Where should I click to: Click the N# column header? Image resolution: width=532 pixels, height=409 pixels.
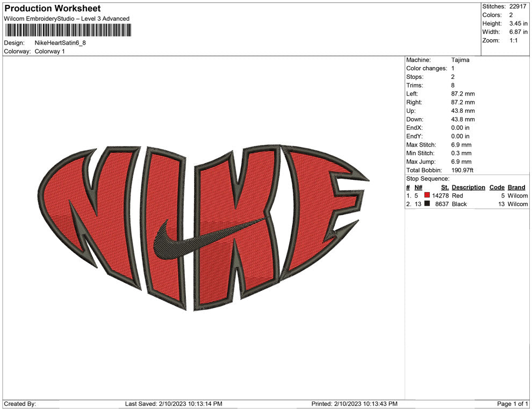pos(418,187)
